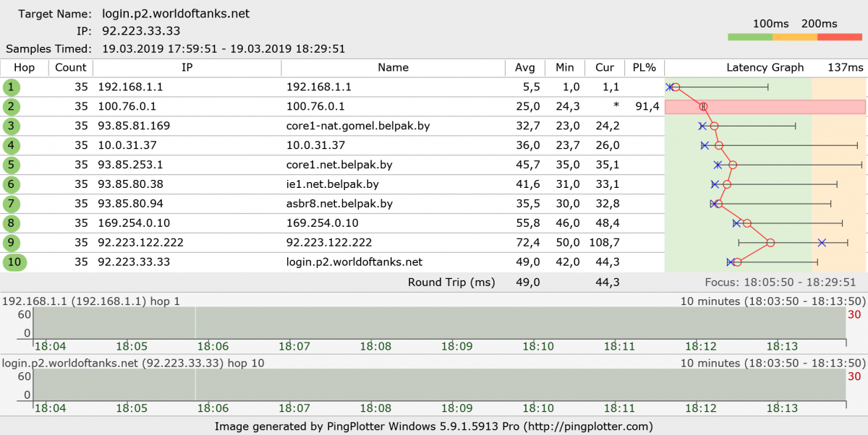Screen dimensions: 868x435
Task: Click the PL% column header
Action: (644, 68)
